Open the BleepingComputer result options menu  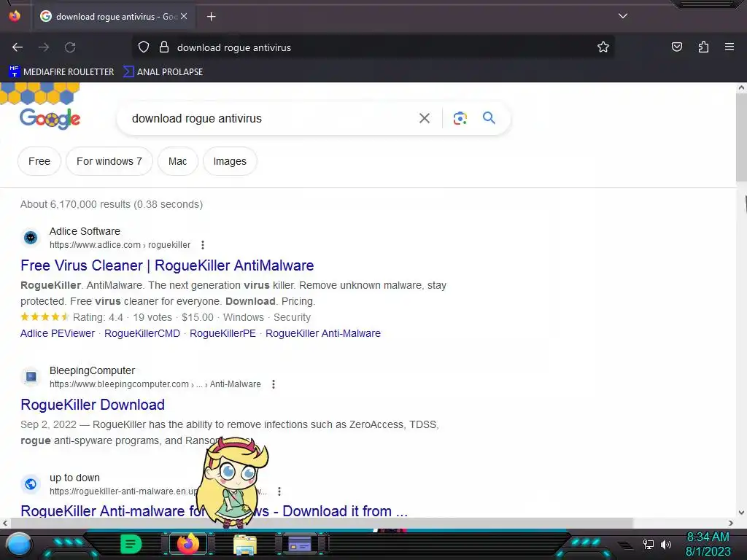pos(274,384)
